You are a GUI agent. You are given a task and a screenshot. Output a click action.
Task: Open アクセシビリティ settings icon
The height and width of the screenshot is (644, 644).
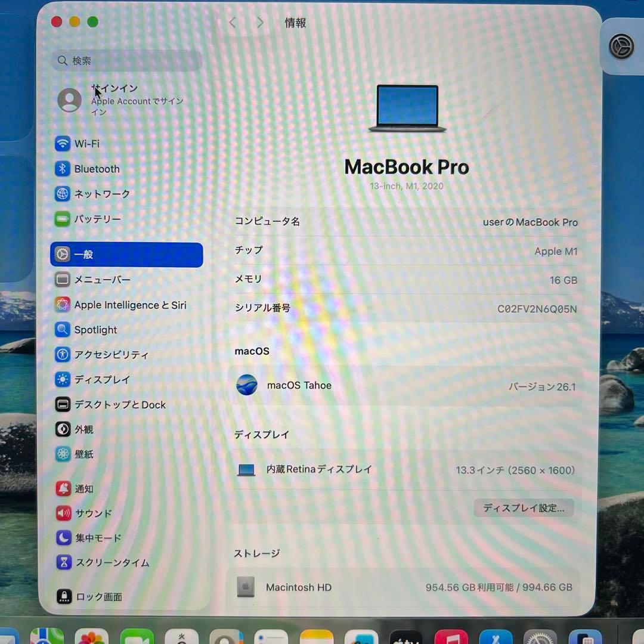pyautogui.click(x=63, y=354)
